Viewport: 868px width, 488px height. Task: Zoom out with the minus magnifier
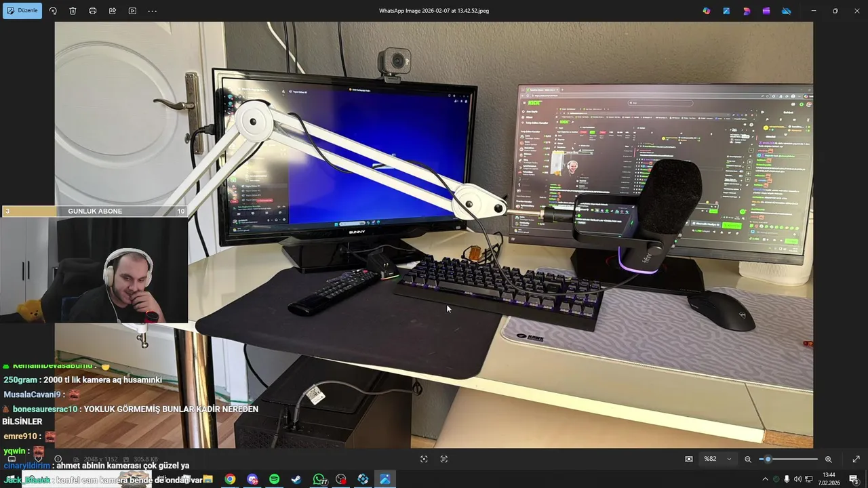tap(748, 459)
